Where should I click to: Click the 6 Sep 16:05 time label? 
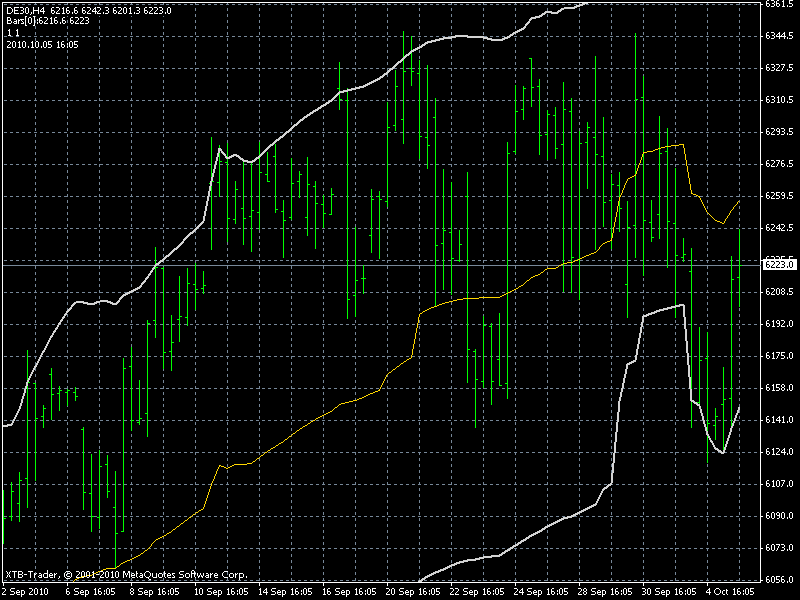click(91, 592)
